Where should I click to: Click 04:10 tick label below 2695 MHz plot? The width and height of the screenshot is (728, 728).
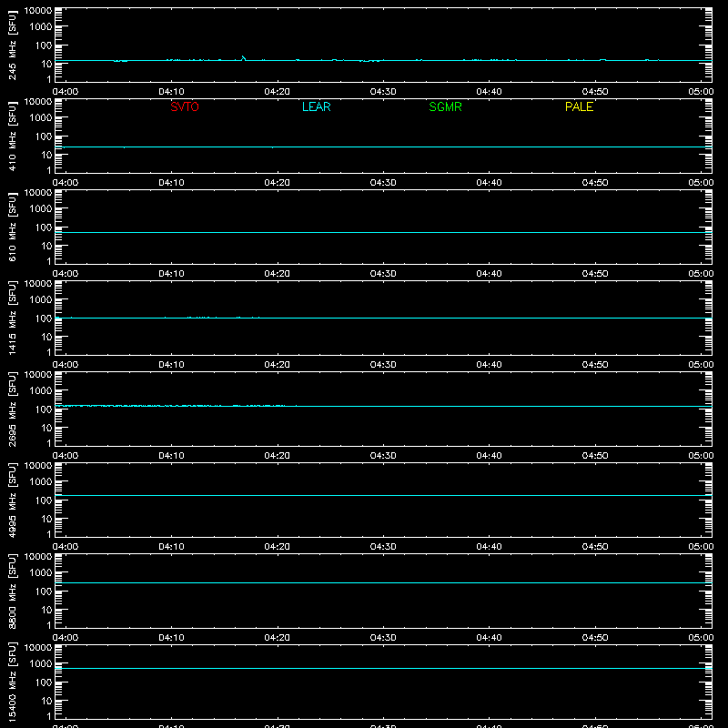171,456
